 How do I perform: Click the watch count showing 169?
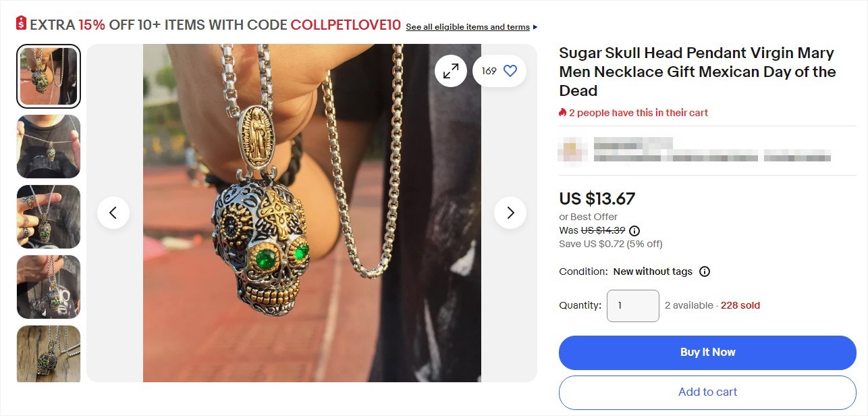click(489, 70)
